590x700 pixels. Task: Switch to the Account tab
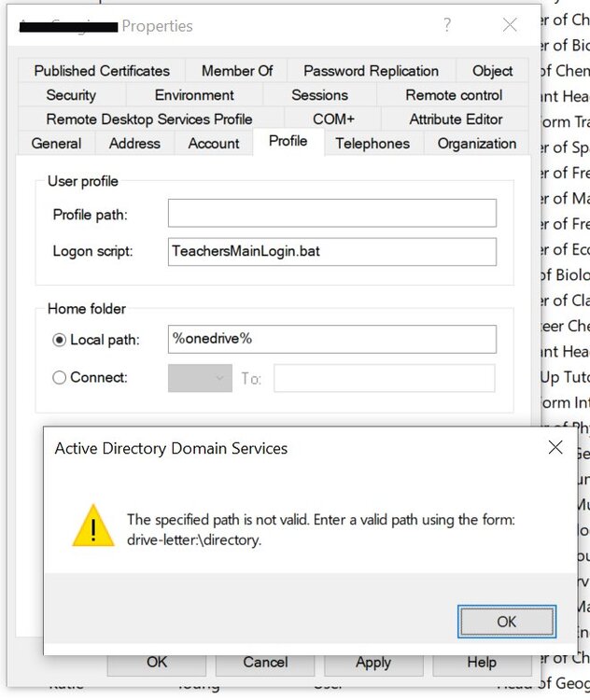(x=214, y=144)
